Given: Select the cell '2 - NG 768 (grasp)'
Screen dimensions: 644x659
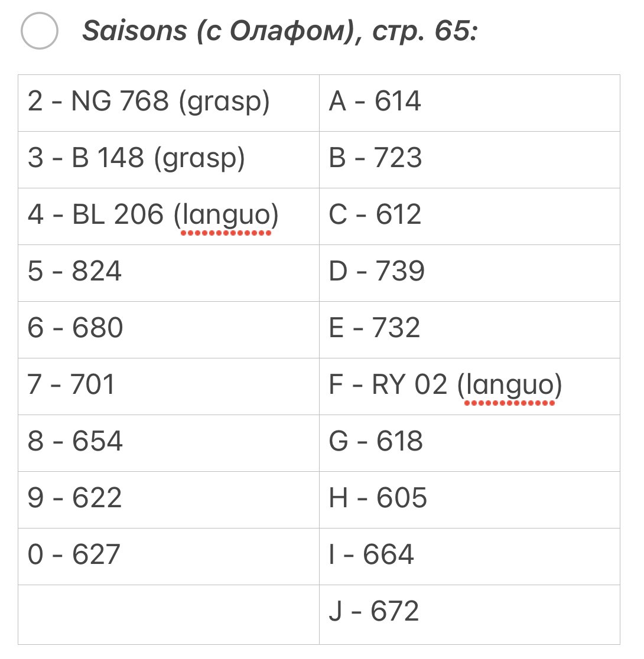Looking at the screenshot, I should [x=168, y=103].
